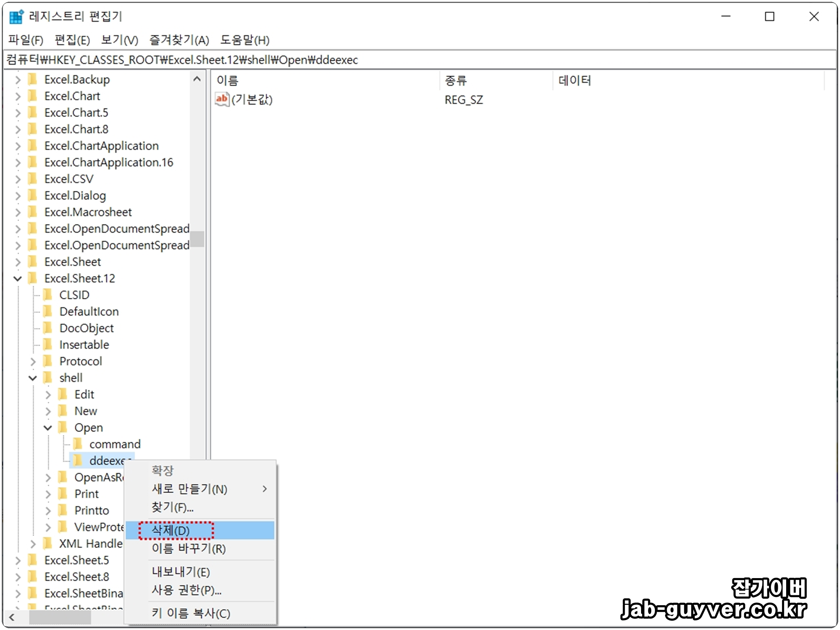Expand the Protocol key node
The width and height of the screenshot is (840, 630).
point(33,361)
